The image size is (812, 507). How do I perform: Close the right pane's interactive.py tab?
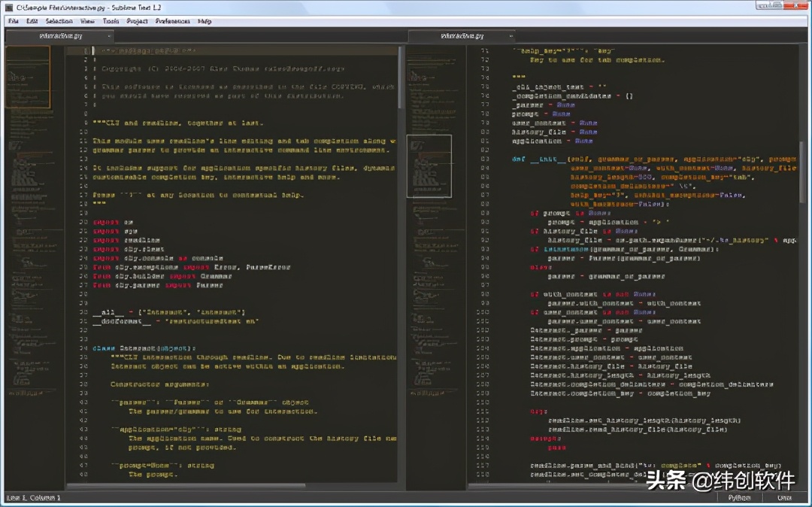511,35
